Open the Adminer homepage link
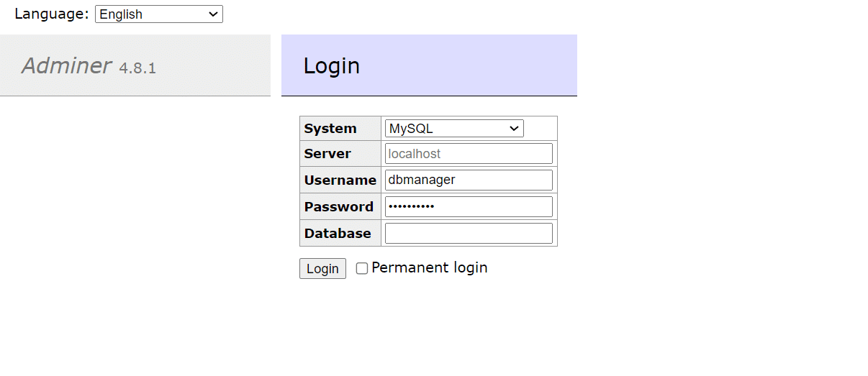This screenshot has height=376, width=868. (66, 66)
